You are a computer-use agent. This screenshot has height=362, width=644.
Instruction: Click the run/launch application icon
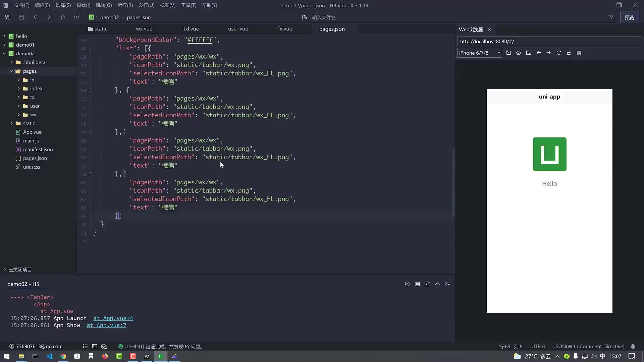pos(75,17)
